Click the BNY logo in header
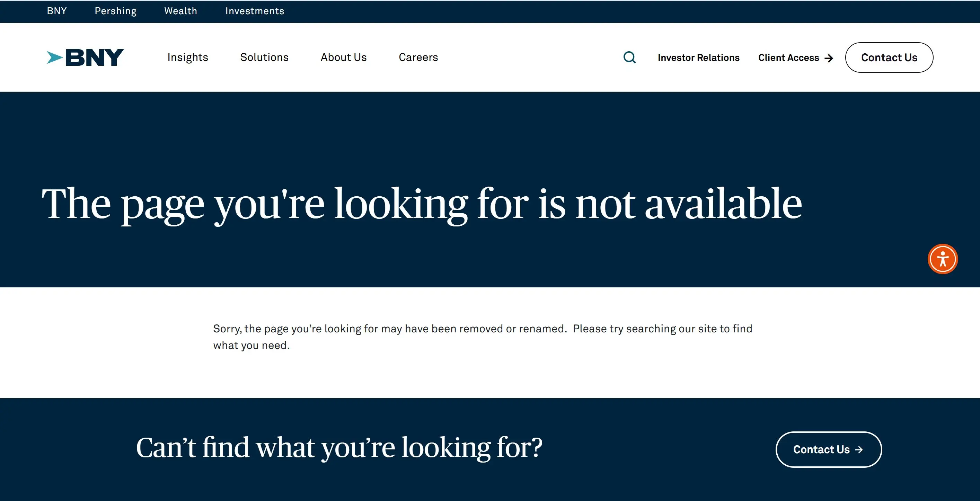 (x=85, y=57)
